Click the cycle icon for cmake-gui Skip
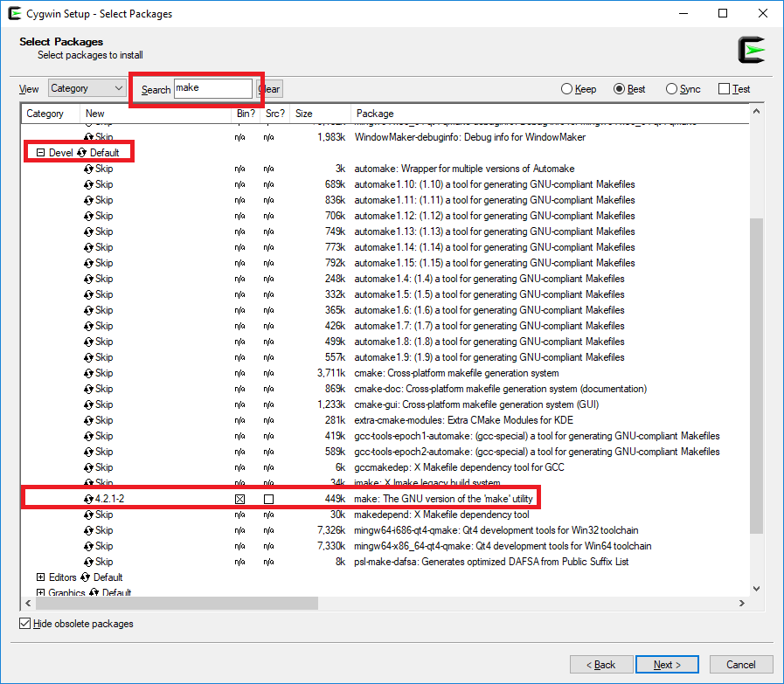 [88, 404]
